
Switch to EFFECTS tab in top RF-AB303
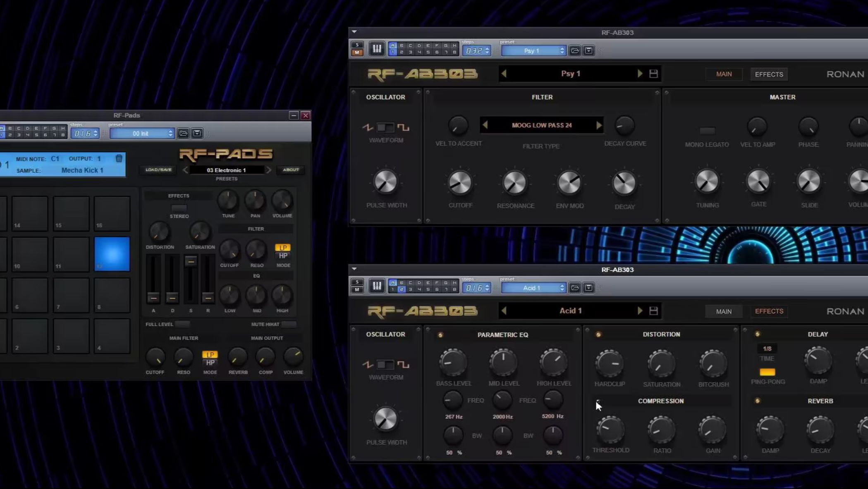point(769,74)
